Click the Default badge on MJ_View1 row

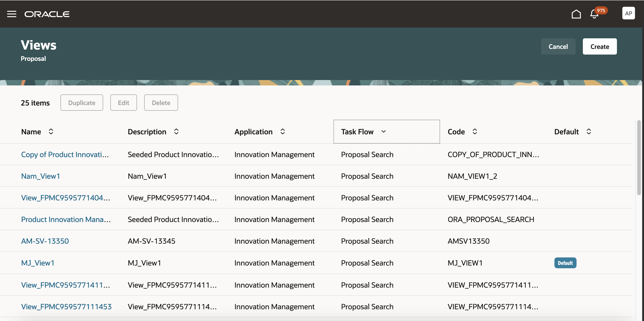(x=565, y=263)
